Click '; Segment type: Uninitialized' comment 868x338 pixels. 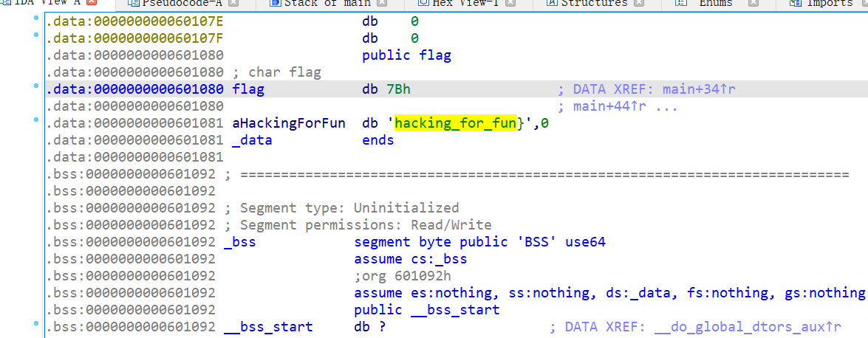coord(342,208)
